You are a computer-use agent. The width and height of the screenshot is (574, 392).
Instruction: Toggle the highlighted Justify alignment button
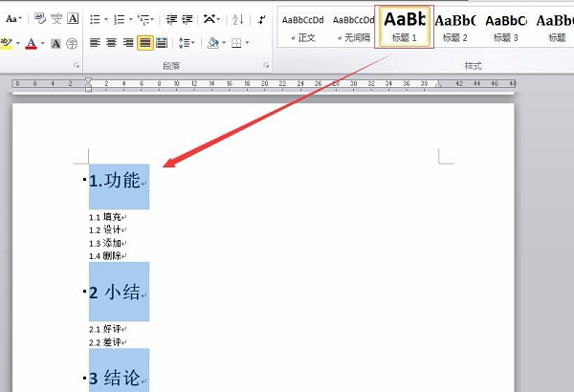click(145, 43)
